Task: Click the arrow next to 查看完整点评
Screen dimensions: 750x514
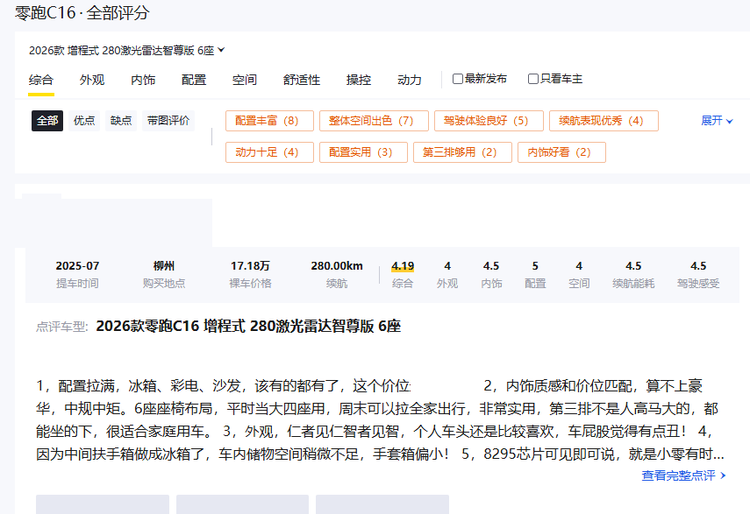Action: point(722,476)
